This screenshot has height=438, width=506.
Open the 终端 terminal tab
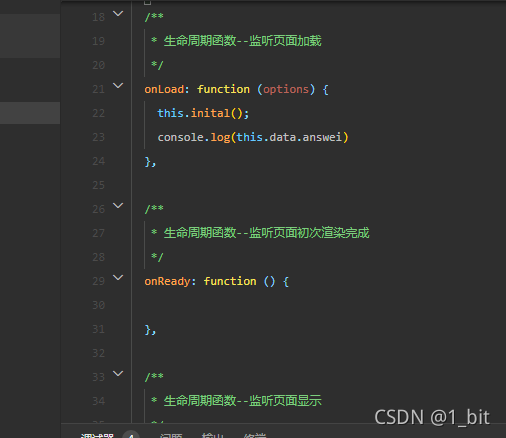(255, 435)
